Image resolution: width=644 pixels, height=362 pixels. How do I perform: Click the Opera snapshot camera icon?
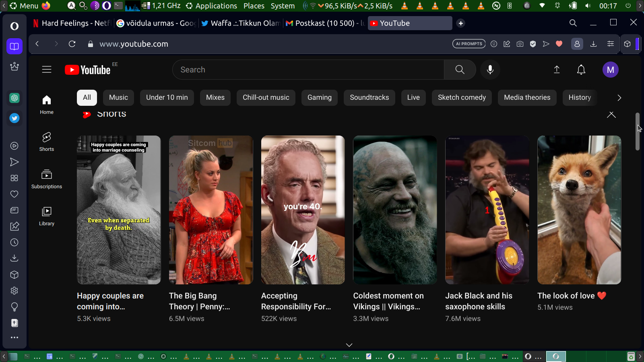(x=520, y=44)
